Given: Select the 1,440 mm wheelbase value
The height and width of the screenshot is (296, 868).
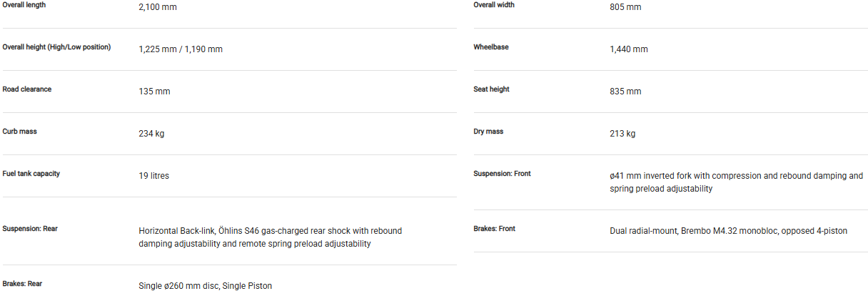Looking at the screenshot, I should 628,49.
